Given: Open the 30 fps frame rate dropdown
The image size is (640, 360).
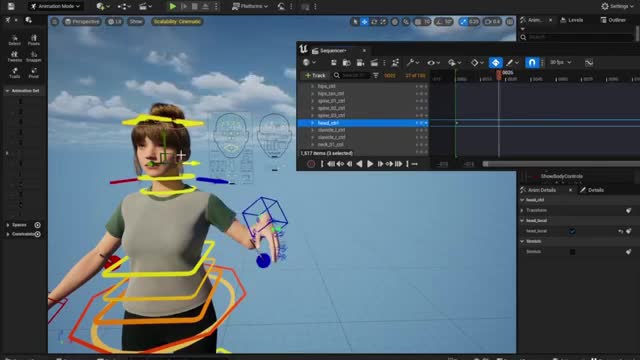Looking at the screenshot, I should click(x=560, y=62).
